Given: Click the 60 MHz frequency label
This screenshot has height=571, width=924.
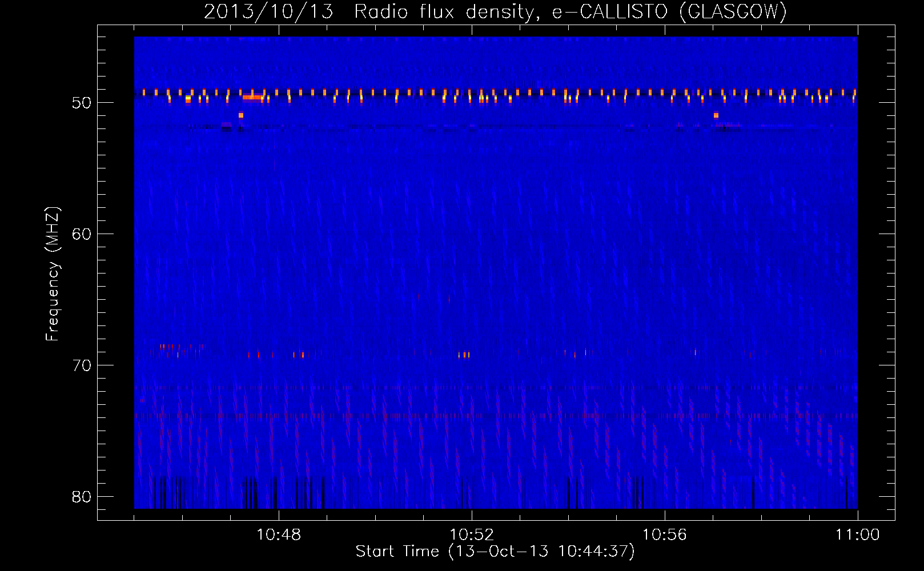Looking at the screenshot, I should pyautogui.click(x=82, y=234).
